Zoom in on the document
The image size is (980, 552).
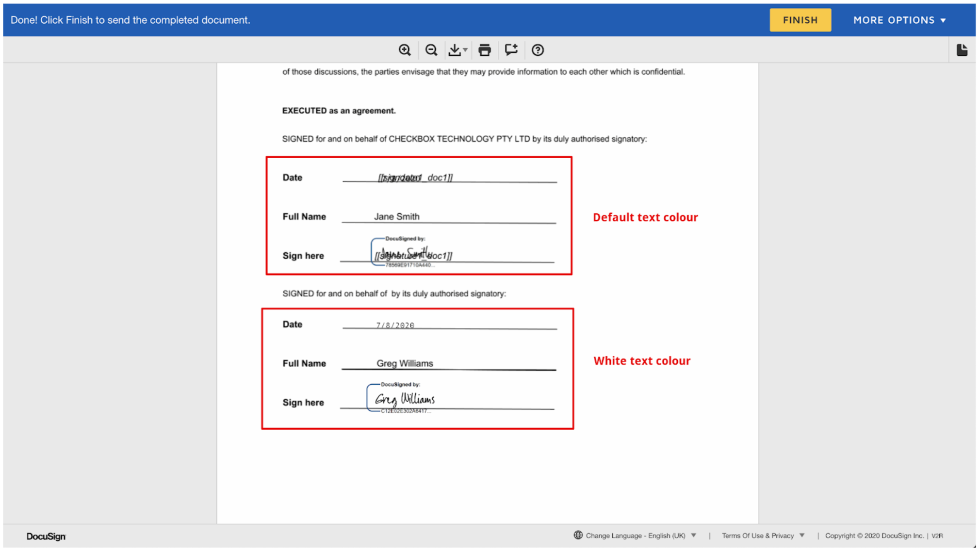405,50
